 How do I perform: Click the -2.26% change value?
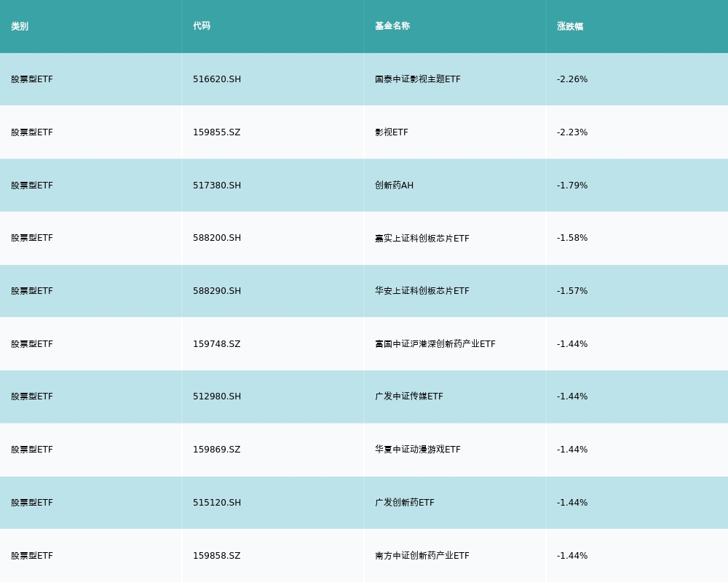tap(572, 79)
